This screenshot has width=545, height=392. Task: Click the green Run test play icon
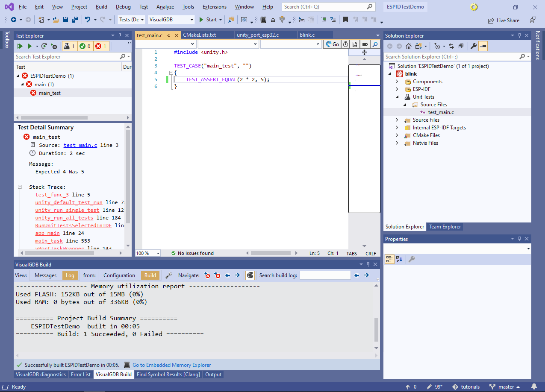pyautogui.click(x=30, y=46)
